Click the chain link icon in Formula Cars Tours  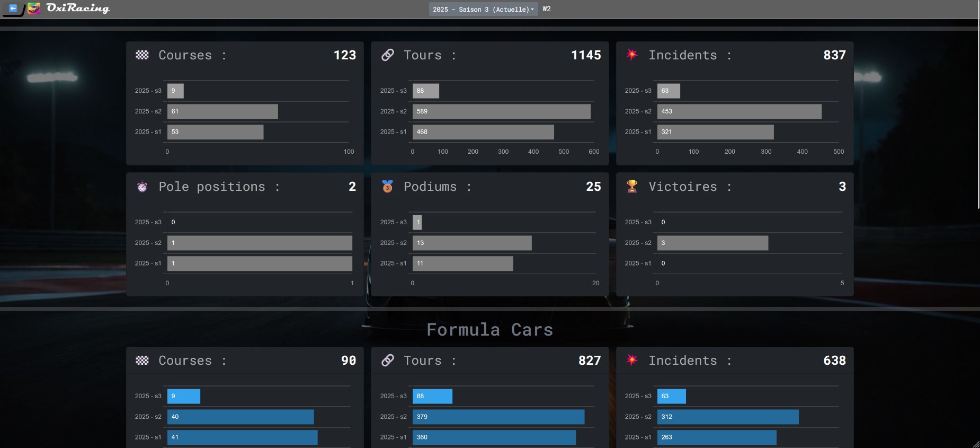(388, 360)
